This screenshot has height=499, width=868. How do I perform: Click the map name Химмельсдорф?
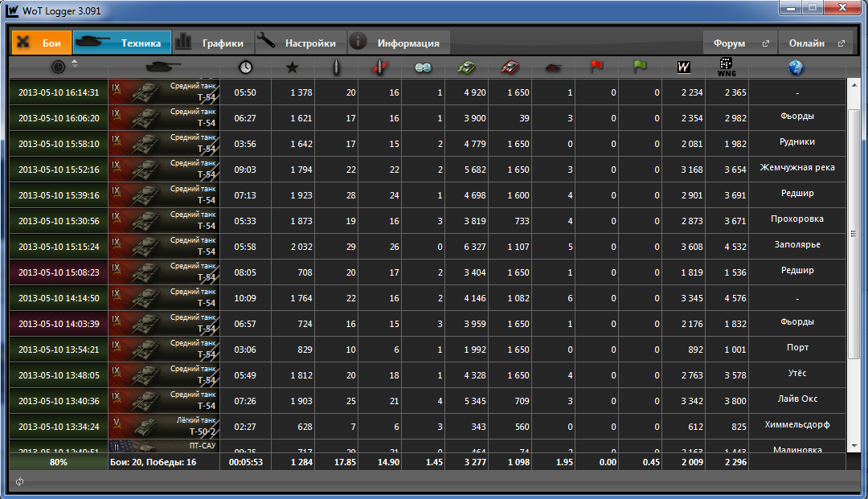(x=797, y=424)
